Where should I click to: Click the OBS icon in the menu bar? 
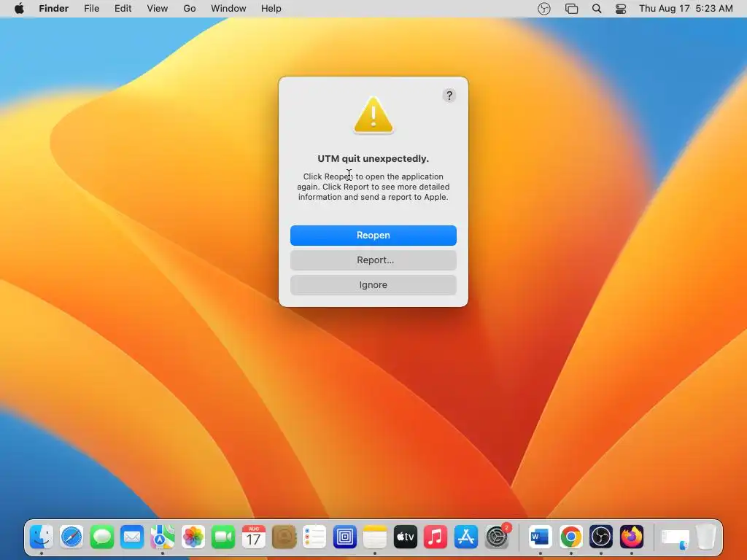(543, 9)
